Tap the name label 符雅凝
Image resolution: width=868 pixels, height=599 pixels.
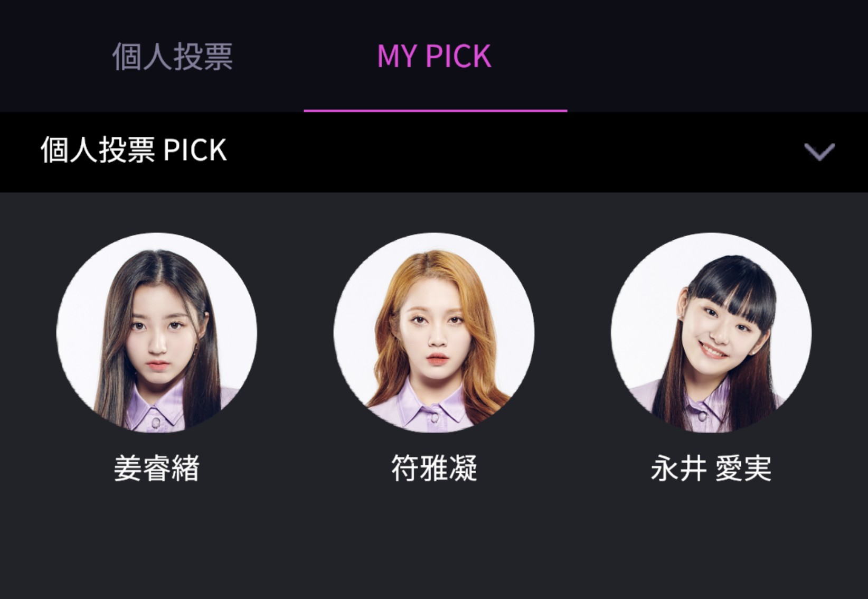coord(434,468)
